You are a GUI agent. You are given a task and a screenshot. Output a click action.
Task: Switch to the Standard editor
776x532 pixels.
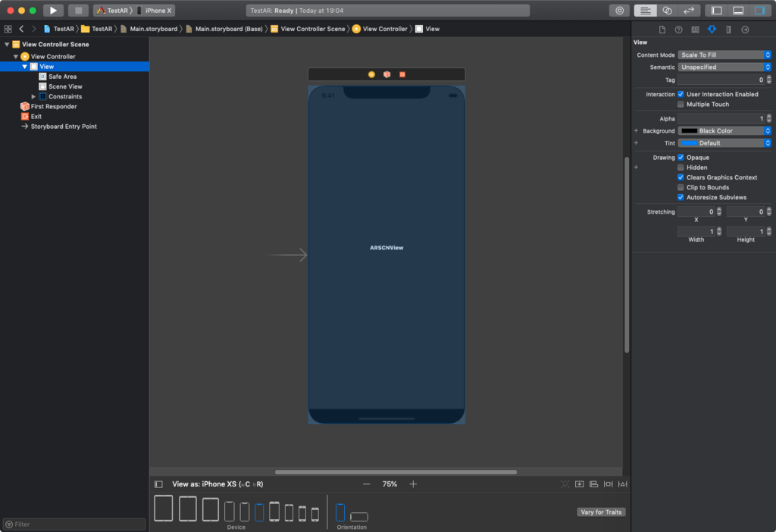646,11
